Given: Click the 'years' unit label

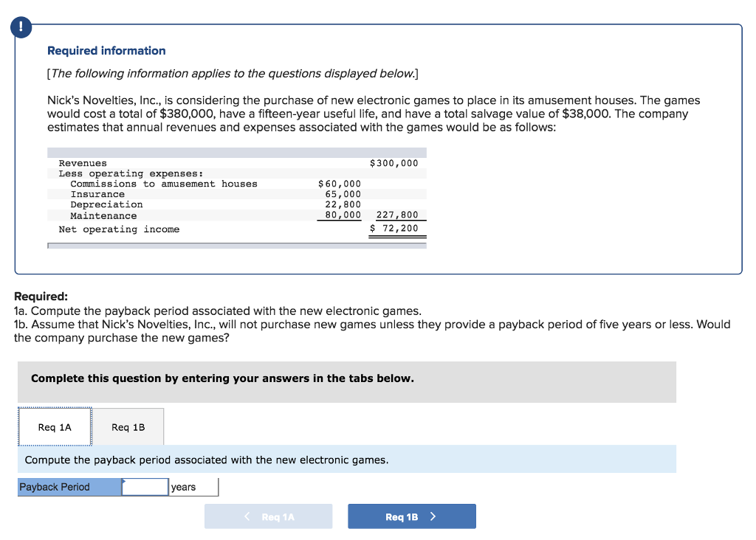Looking at the screenshot, I should pyautogui.click(x=183, y=487).
